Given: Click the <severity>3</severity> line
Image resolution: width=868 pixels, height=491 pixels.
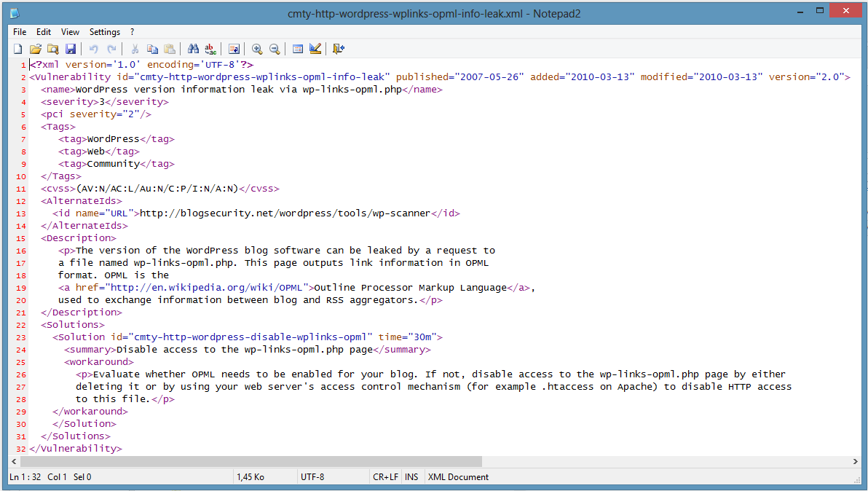Looking at the screenshot, I should click(x=105, y=102).
